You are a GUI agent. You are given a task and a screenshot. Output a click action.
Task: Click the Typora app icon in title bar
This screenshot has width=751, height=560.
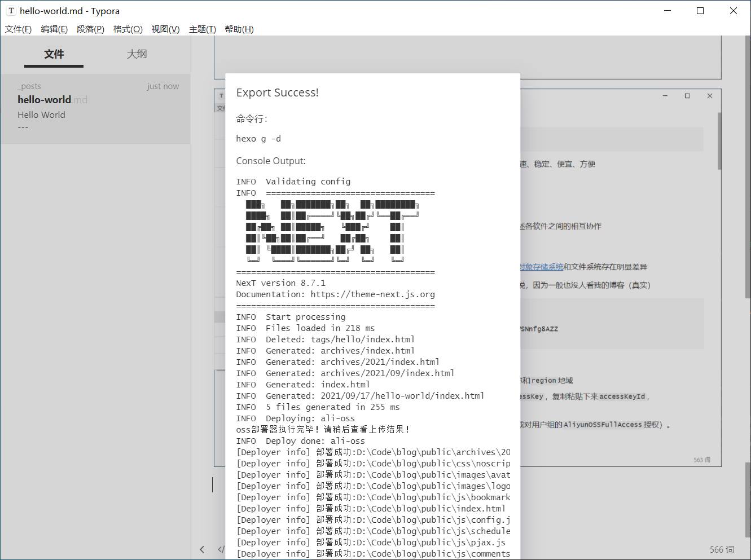11,11
